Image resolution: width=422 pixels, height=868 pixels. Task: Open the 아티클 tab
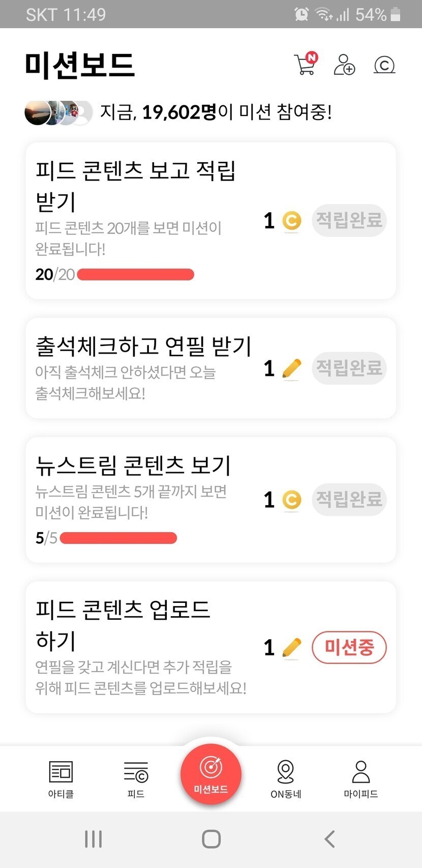pos(61,778)
